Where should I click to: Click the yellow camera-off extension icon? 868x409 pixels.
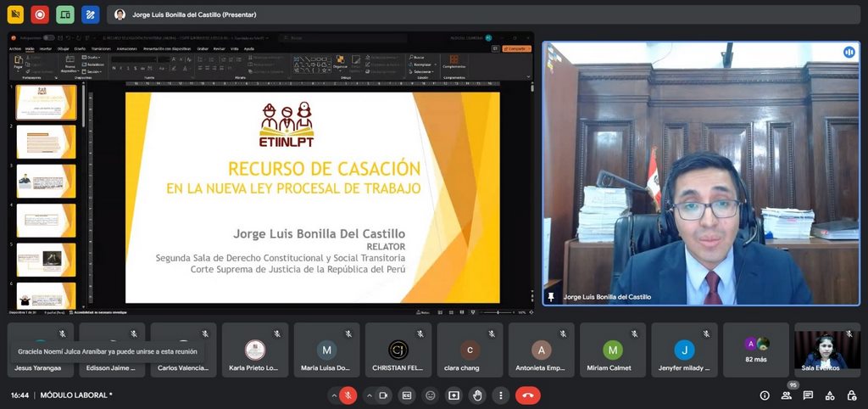point(15,14)
